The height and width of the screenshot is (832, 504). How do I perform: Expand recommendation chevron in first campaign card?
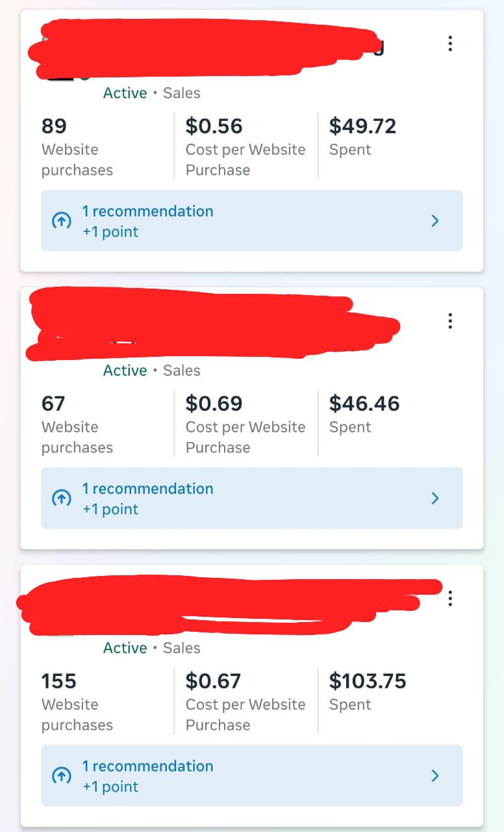(x=435, y=221)
